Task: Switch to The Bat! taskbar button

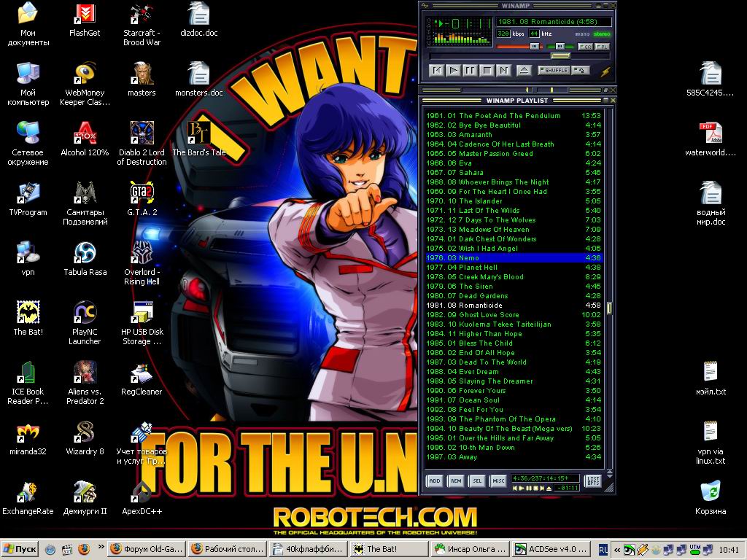Action: [389, 549]
